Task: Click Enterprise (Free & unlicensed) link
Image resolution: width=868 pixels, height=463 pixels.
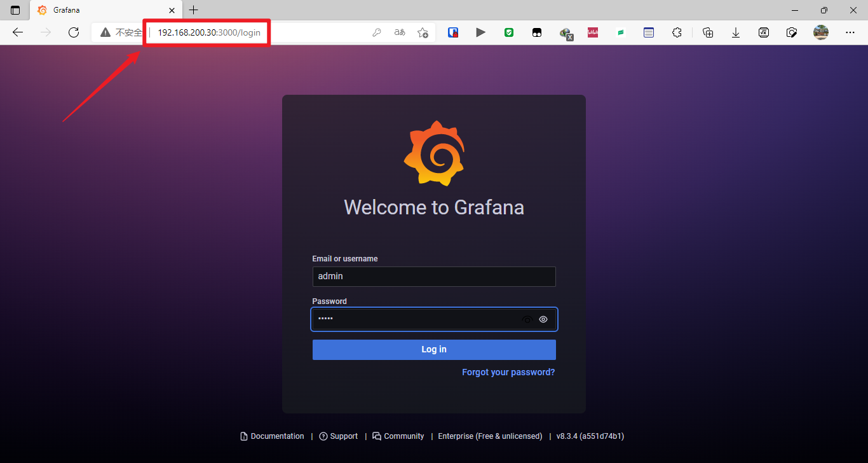Action: 490,436
